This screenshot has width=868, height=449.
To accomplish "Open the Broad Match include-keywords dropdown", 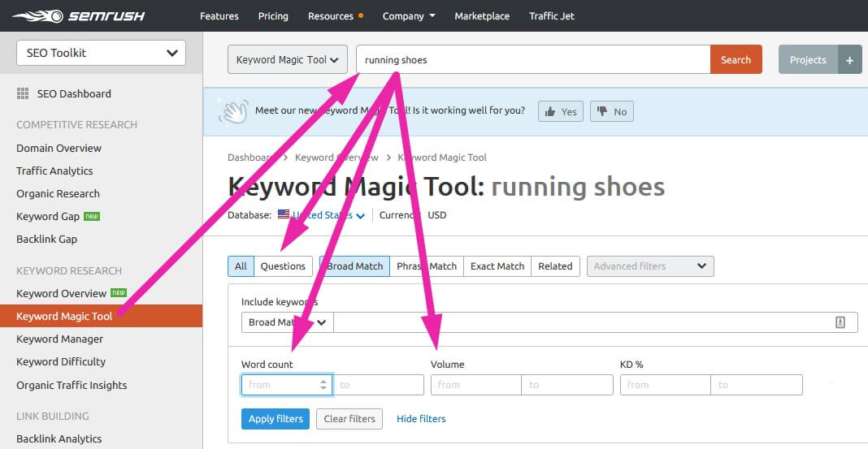I will click(x=288, y=322).
